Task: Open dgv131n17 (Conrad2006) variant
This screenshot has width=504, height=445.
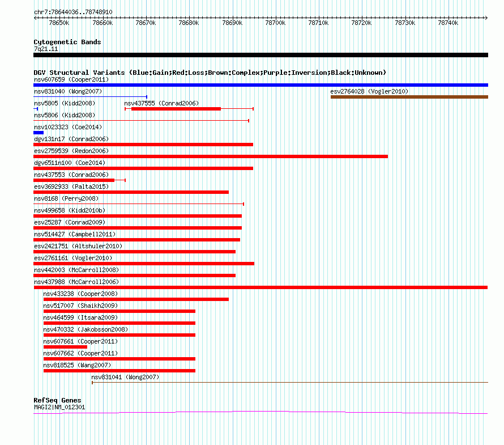Action: pyautogui.click(x=71, y=139)
